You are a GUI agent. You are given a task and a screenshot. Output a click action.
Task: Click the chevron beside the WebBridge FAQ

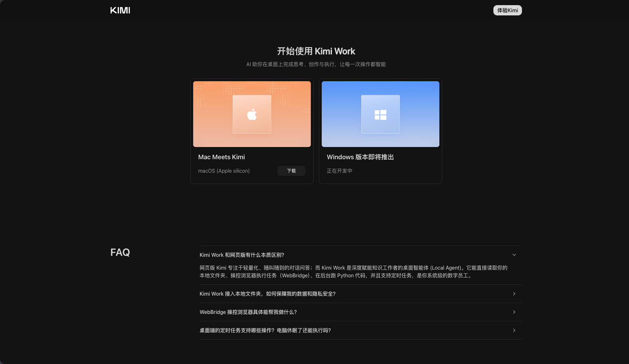514,312
